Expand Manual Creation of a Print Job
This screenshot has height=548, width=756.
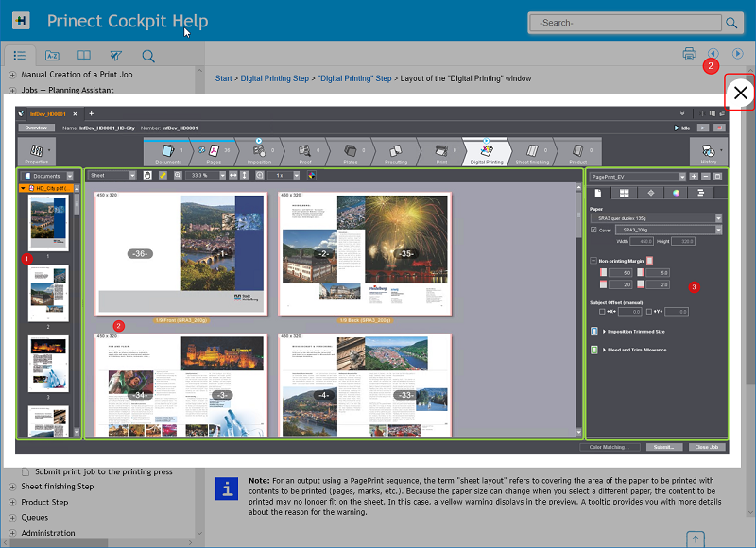(12, 75)
